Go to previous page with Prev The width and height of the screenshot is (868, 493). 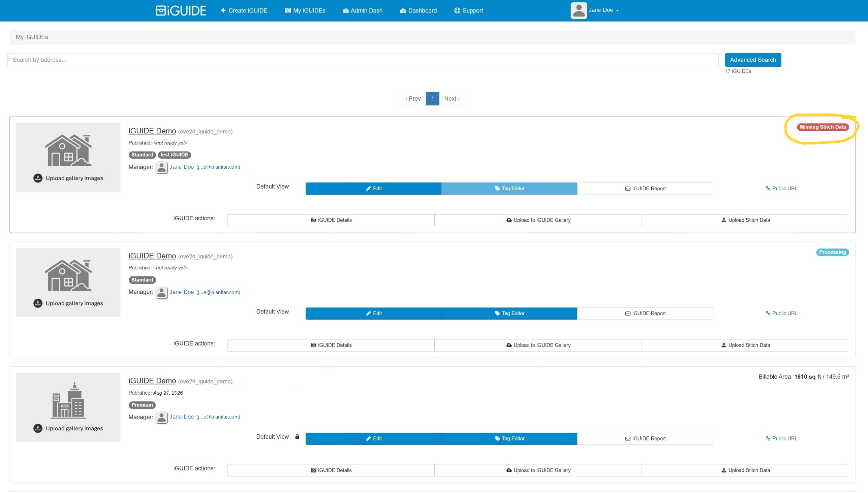pyautogui.click(x=413, y=99)
